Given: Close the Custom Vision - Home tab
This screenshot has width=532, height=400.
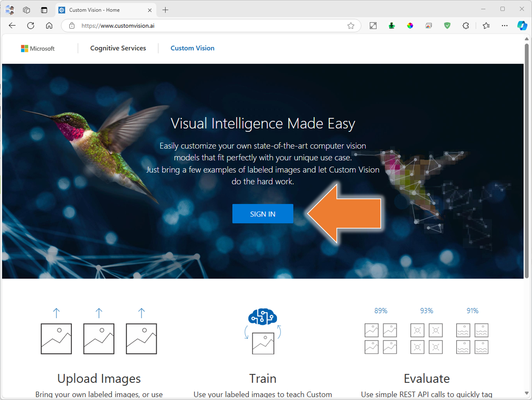Looking at the screenshot, I should 150,10.
